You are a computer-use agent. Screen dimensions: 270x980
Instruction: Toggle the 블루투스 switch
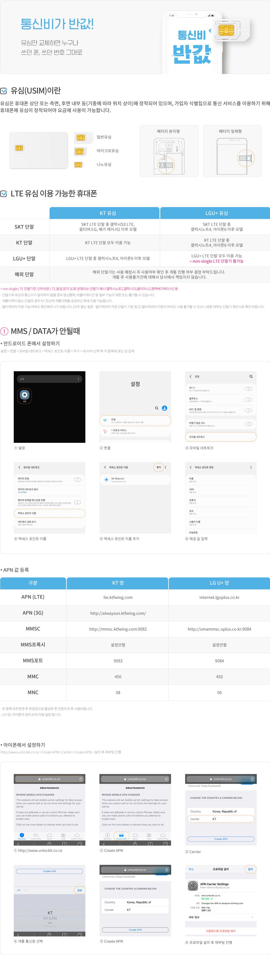pyautogui.click(x=249, y=400)
